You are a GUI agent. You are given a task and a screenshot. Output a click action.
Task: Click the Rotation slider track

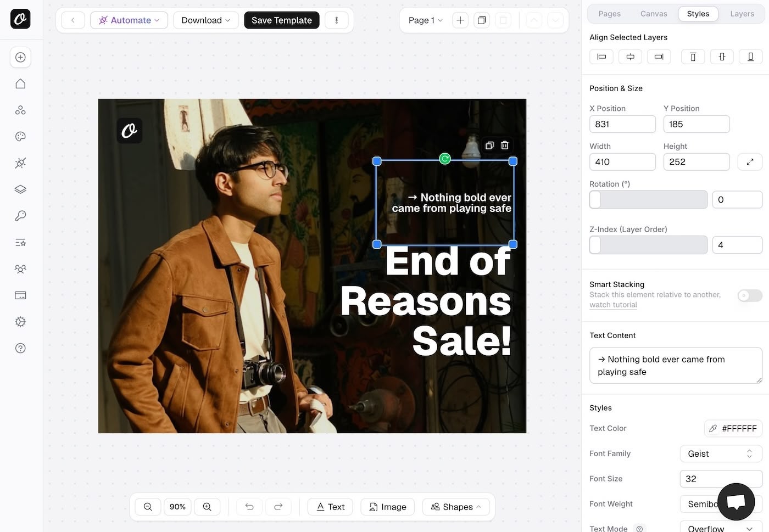(x=648, y=200)
